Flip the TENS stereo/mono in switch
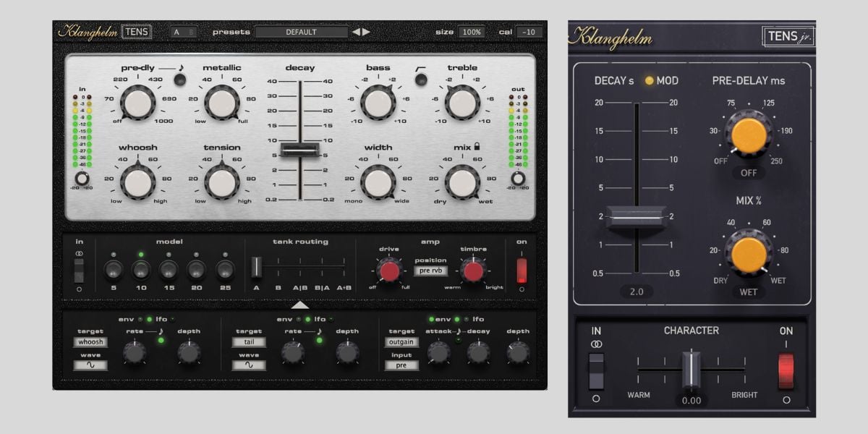 (79, 271)
